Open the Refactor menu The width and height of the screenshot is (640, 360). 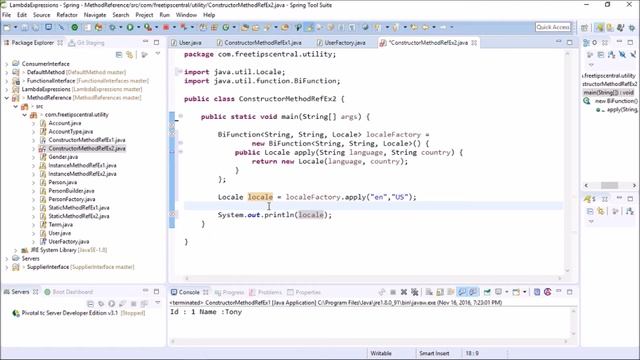click(67, 15)
